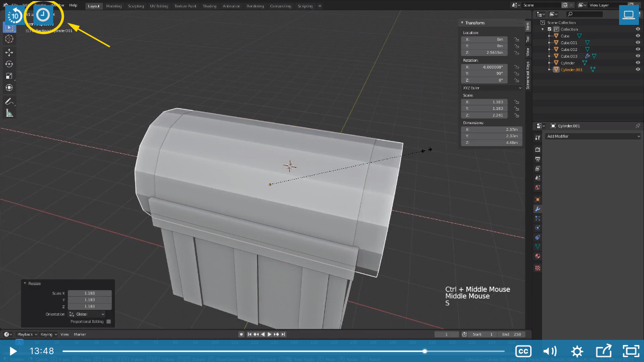This screenshot has height=362, width=644.
Task: Open Material properties tab icon
Action: (538, 256)
